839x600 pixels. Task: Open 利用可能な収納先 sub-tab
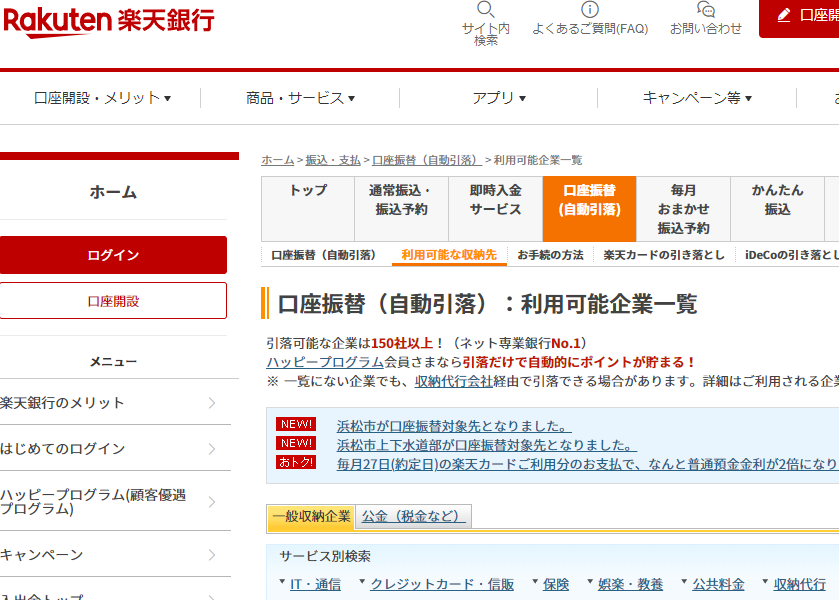point(449,255)
